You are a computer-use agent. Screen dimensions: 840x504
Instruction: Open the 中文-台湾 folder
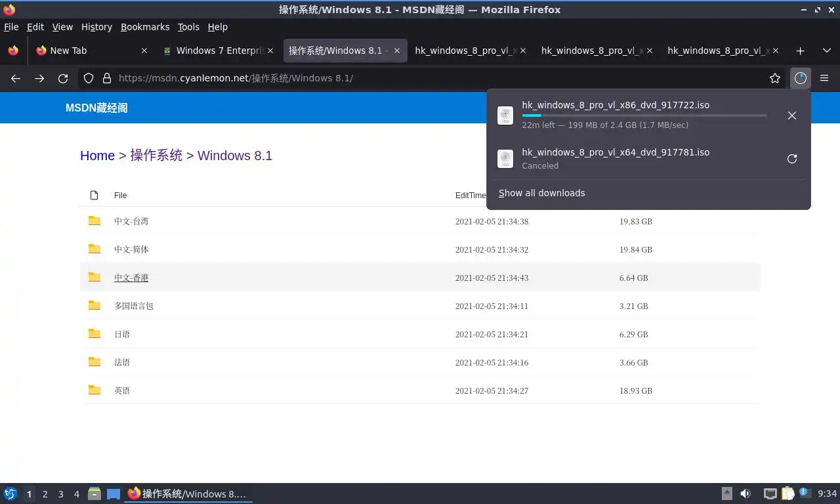click(x=131, y=221)
